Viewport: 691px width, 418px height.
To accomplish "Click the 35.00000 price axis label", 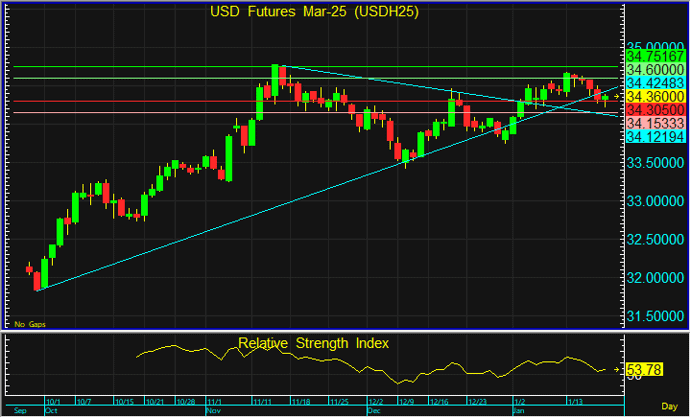I will coord(655,46).
